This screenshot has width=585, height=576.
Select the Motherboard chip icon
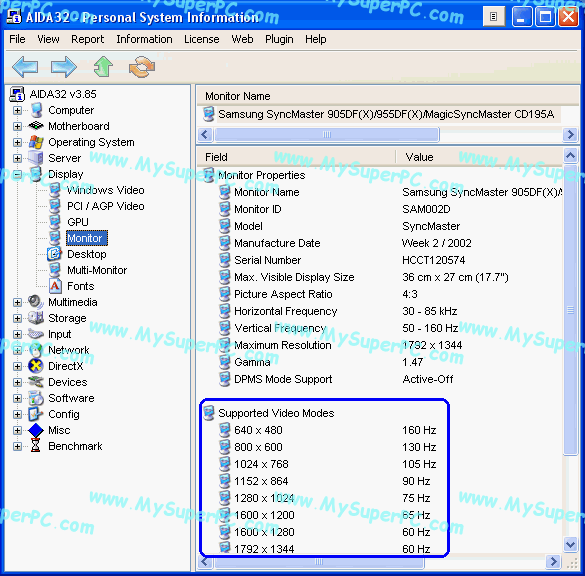pos(36,126)
